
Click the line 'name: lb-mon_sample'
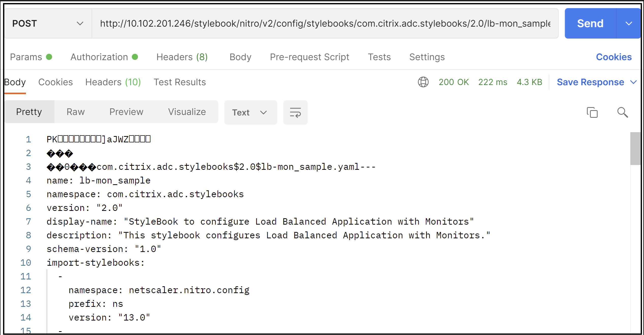[99, 180]
